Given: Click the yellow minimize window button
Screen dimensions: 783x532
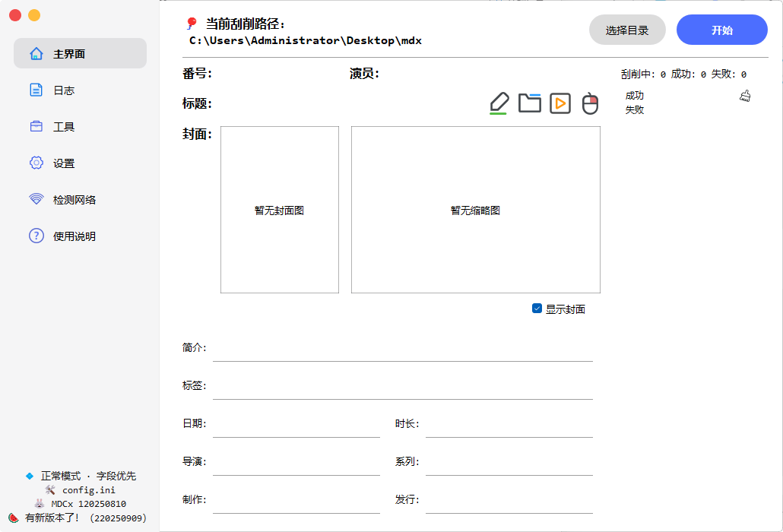Looking at the screenshot, I should [x=34, y=15].
